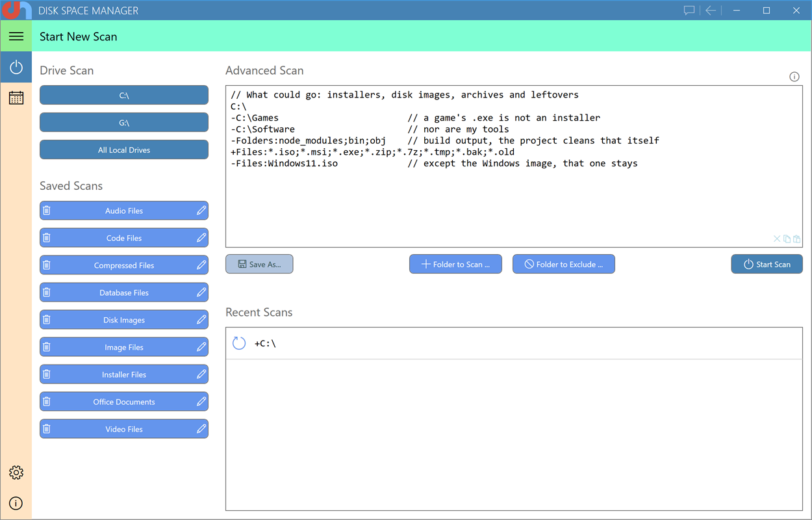Run the Installer Files saved scan
This screenshot has width=812, height=520.
[x=124, y=374]
